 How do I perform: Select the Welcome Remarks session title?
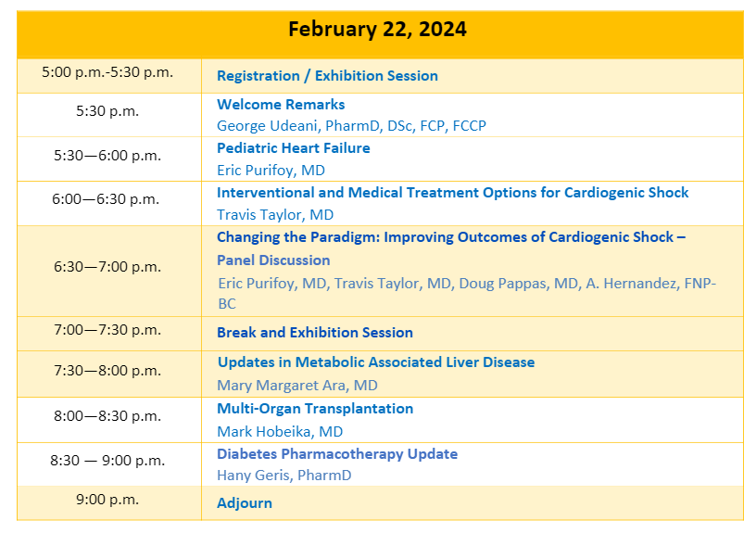coord(281,105)
